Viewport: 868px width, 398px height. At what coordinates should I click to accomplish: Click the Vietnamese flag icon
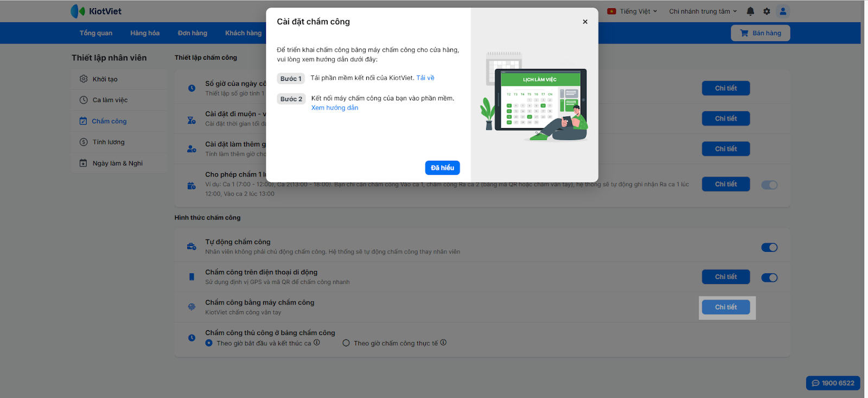[x=611, y=11]
